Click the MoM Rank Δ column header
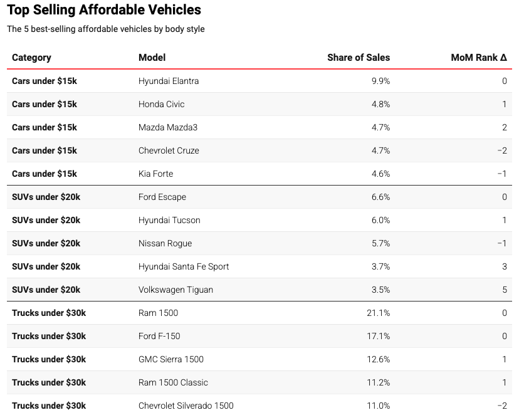The height and width of the screenshot is (420, 519). (479, 58)
